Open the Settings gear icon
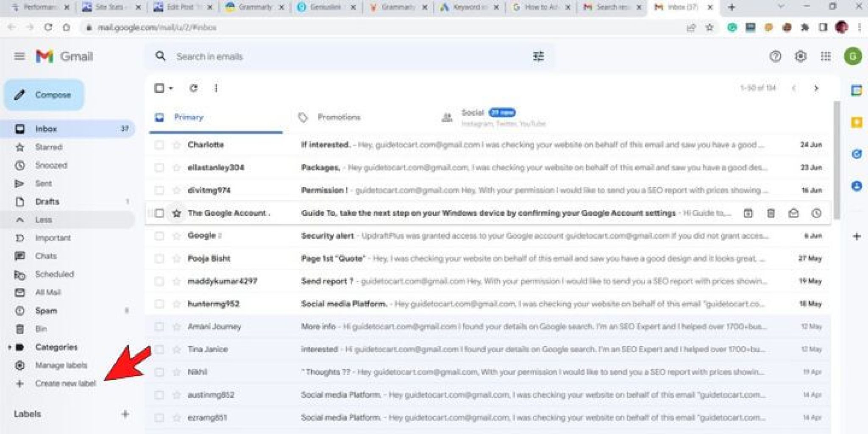Screen dimensions: 868x434 (x=800, y=56)
